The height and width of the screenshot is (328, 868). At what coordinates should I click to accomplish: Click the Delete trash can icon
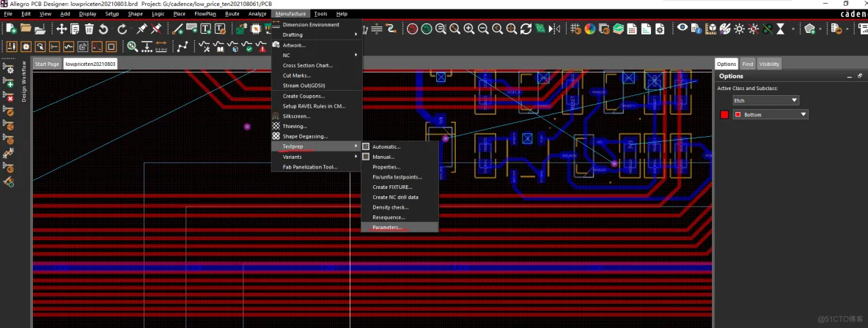[89, 29]
